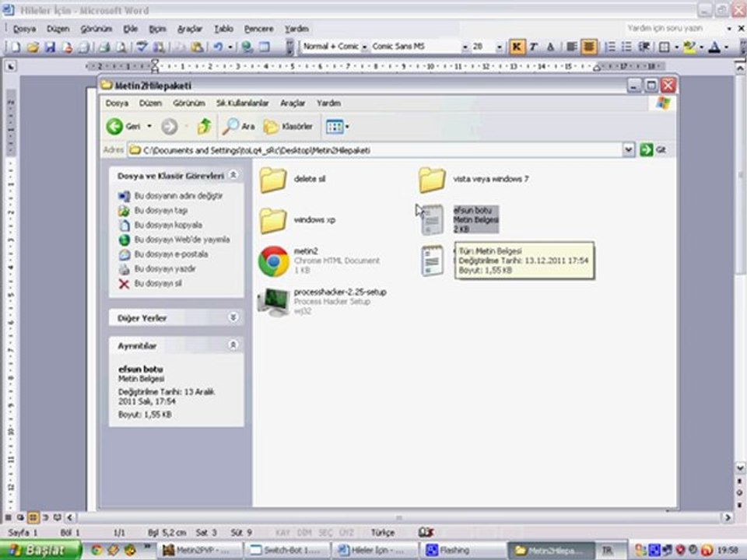The image size is (747, 560).
Task: Click the TR language indicator in taskbar
Action: click(606, 551)
